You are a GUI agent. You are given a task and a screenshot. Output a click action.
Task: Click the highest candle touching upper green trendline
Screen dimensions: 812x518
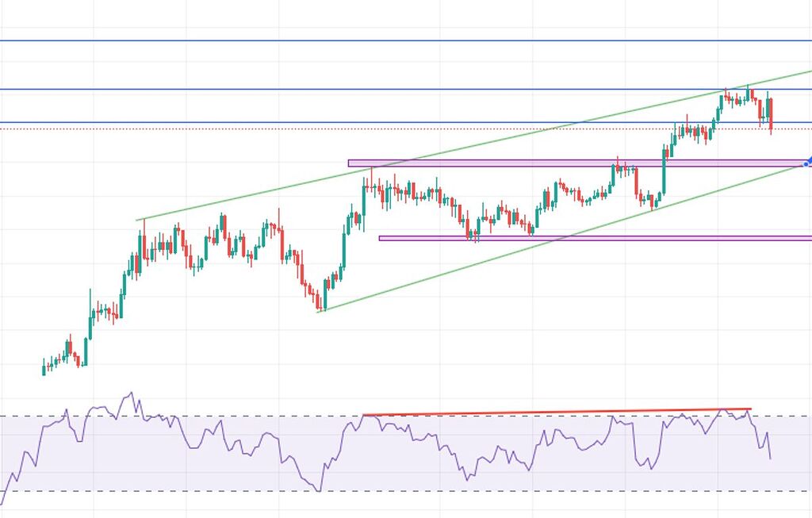tap(748, 94)
